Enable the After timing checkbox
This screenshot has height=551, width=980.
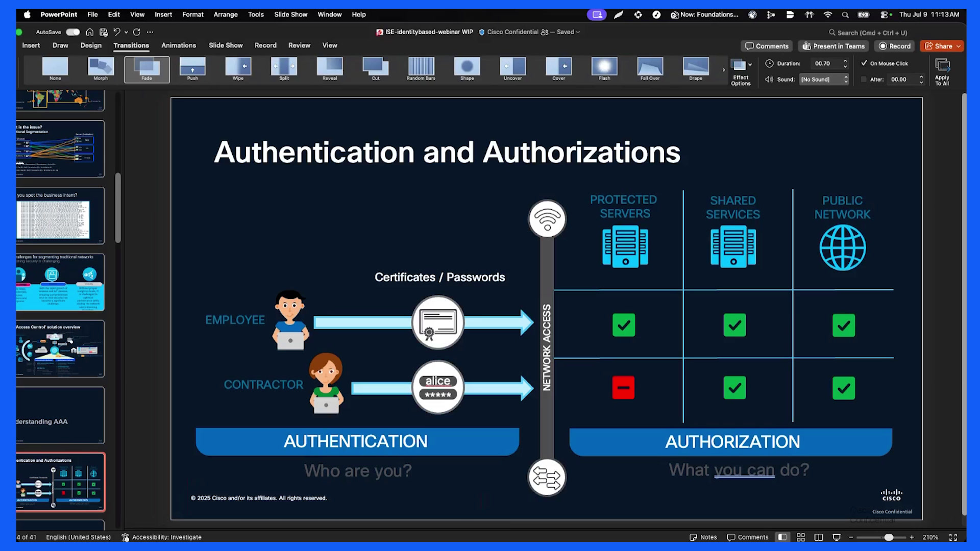(864, 80)
